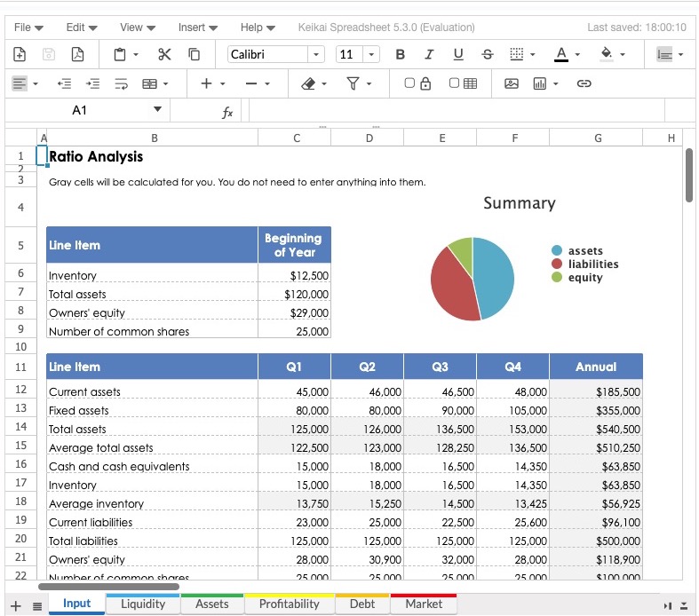
Task: Open the Insert menu
Action: (x=198, y=28)
